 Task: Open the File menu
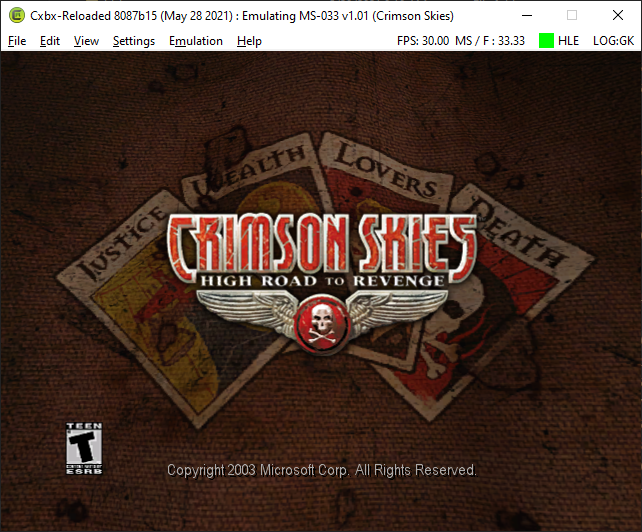pos(17,41)
